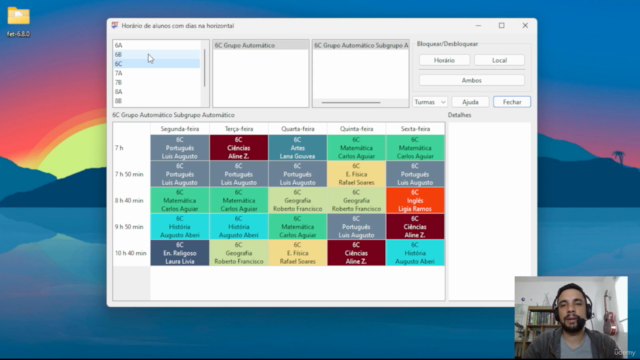This screenshot has height=360, width=640.
Task: Click the Sexta-feira column header
Action: (x=415, y=129)
